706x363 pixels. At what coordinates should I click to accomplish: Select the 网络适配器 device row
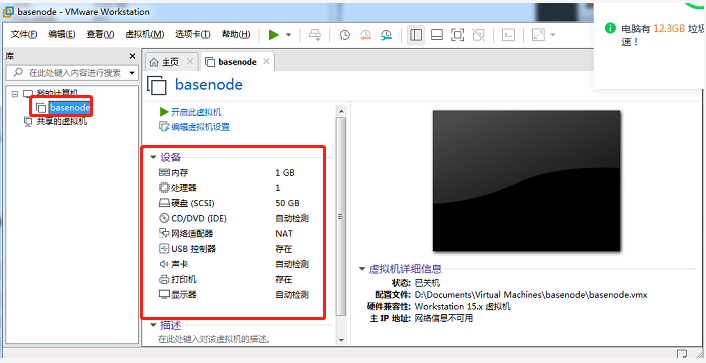click(x=234, y=234)
